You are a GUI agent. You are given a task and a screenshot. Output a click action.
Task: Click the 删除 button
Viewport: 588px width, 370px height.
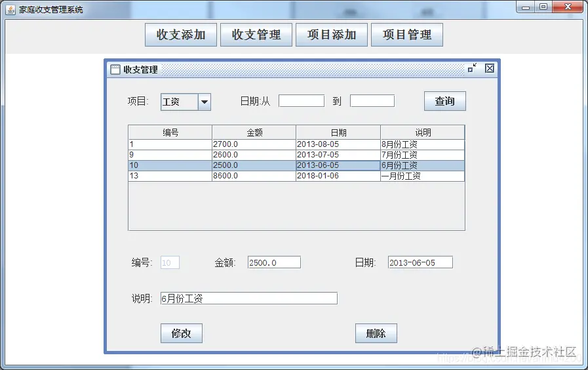[x=376, y=333]
